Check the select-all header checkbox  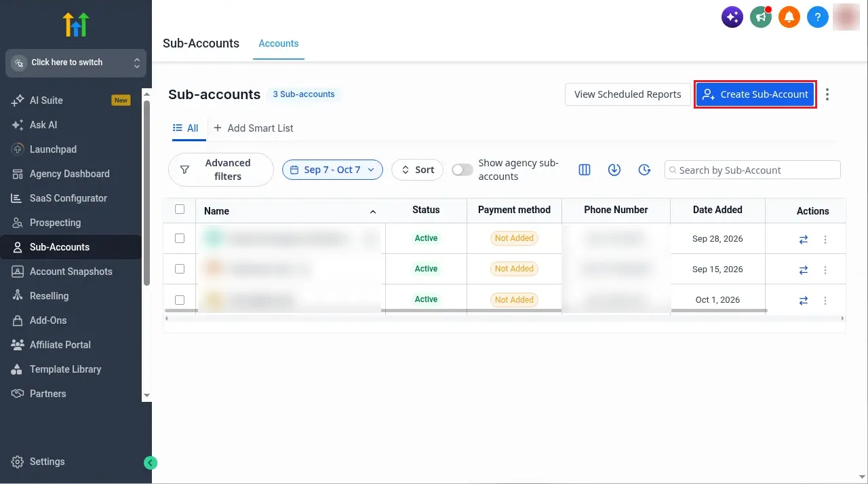click(180, 209)
